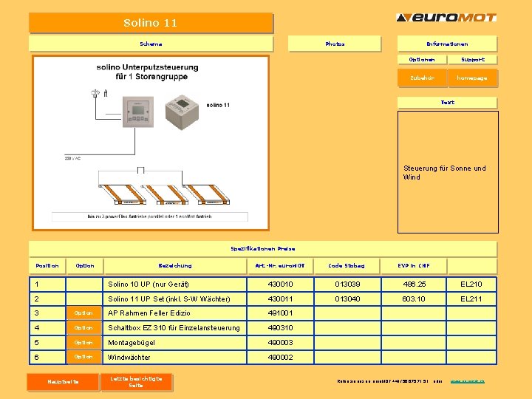
Task: Go to the homepage button
Action: [472, 78]
